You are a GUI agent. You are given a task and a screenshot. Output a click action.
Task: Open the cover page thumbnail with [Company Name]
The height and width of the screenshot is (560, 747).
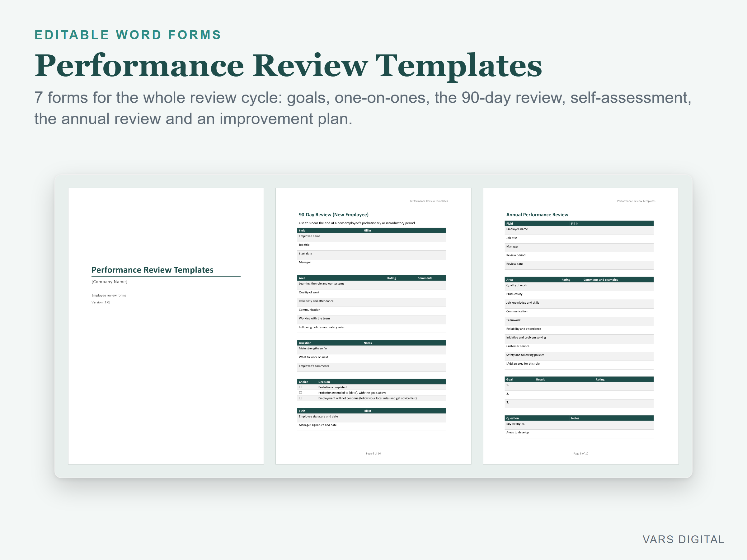[166, 326]
